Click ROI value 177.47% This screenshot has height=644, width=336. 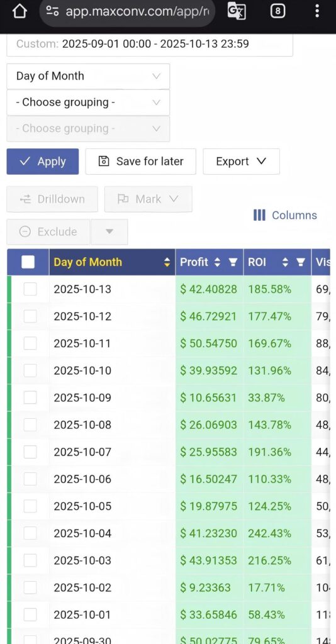click(x=269, y=317)
